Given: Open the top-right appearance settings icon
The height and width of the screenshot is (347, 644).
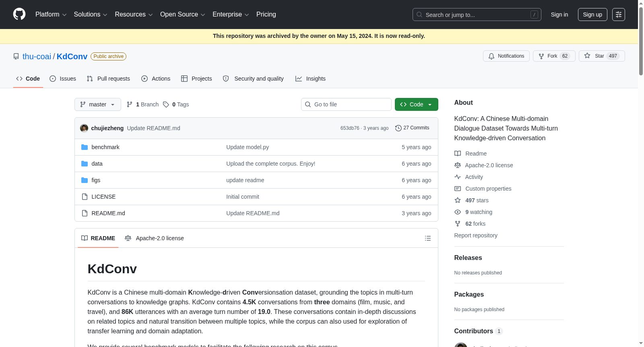Looking at the screenshot, I should [x=618, y=15].
